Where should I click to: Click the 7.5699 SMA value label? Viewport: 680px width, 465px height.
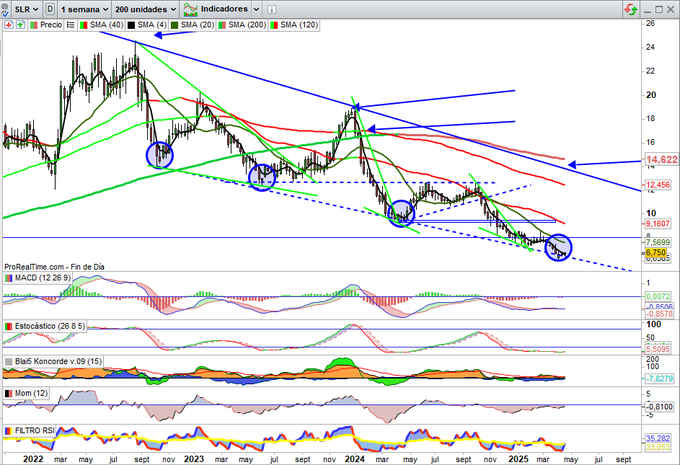[658, 242]
